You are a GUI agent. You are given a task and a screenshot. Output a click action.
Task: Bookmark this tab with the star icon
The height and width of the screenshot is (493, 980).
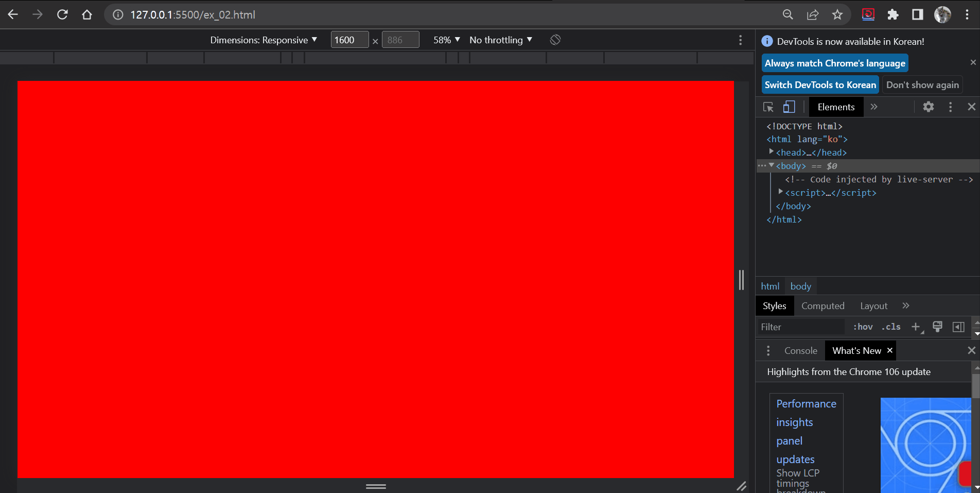[837, 15]
